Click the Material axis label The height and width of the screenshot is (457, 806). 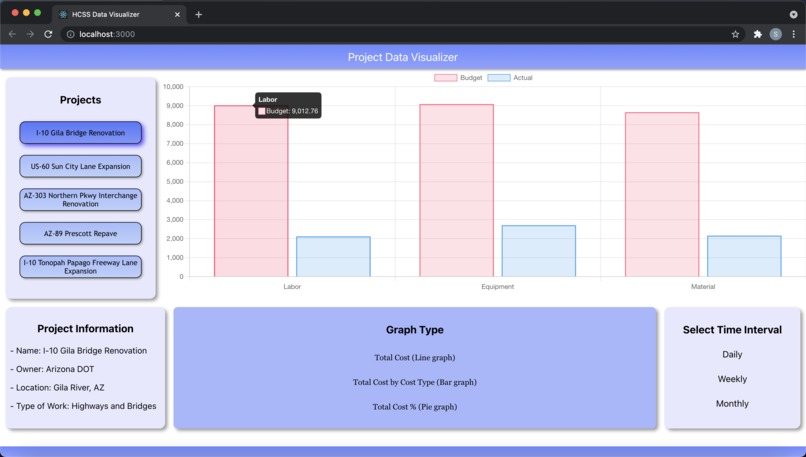point(703,286)
